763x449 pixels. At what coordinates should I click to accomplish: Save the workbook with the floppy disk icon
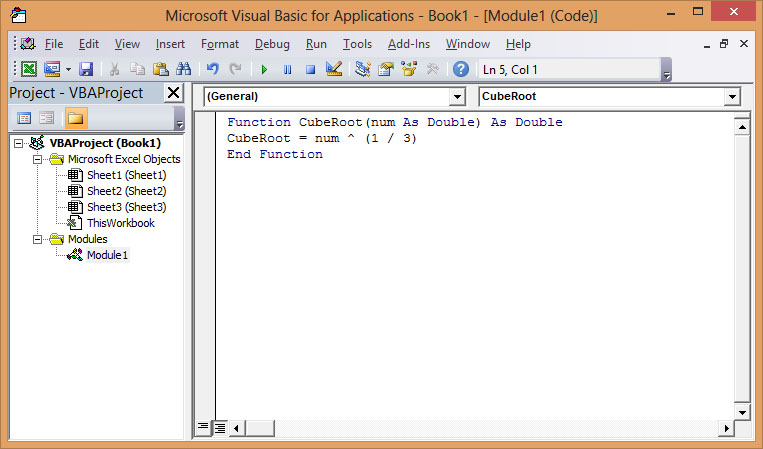[x=86, y=69]
